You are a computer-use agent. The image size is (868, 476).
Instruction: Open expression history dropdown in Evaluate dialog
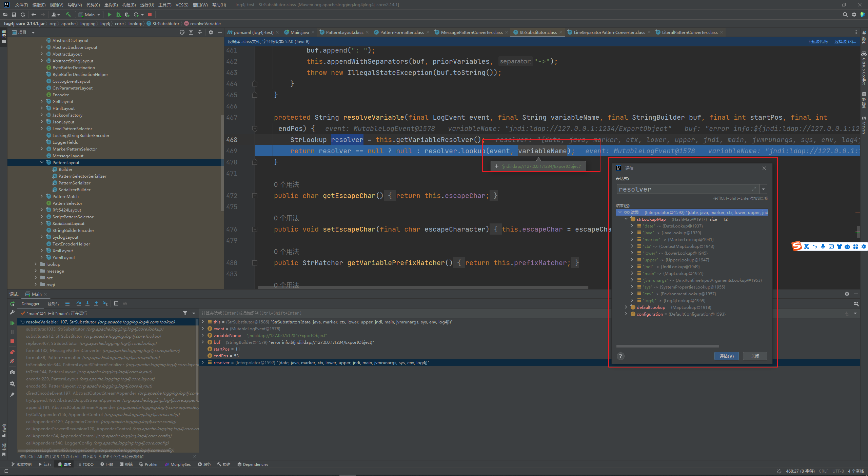tap(764, 189)
